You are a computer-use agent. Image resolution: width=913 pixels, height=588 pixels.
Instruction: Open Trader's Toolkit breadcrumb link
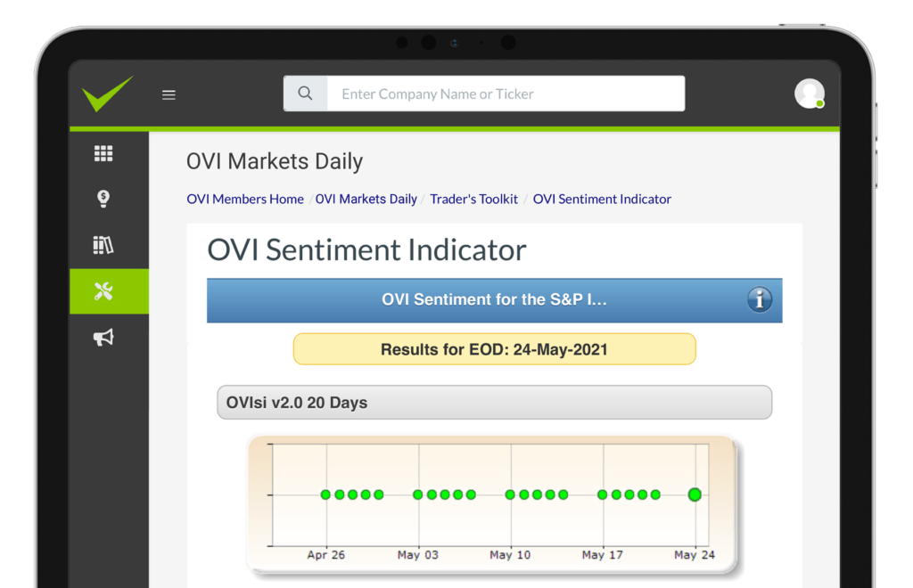474,199
